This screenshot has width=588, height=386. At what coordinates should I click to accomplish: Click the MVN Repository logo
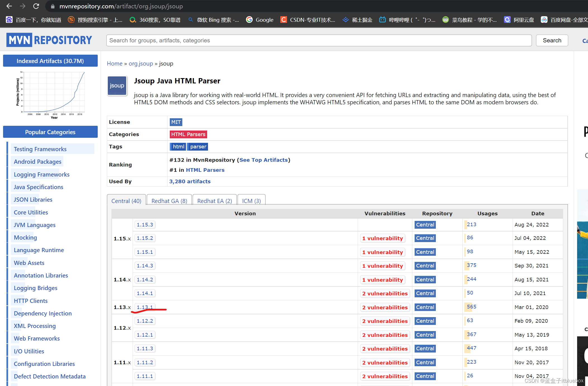49,40
